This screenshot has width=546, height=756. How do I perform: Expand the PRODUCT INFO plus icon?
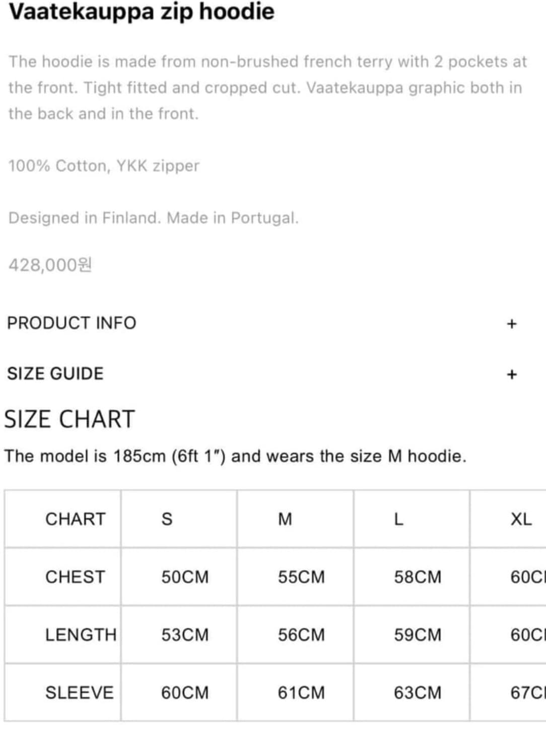(x=512, y=324)
